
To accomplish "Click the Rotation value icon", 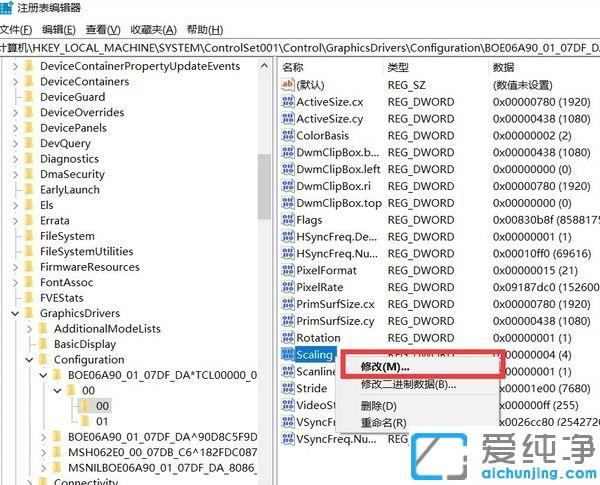I will 287,338.
